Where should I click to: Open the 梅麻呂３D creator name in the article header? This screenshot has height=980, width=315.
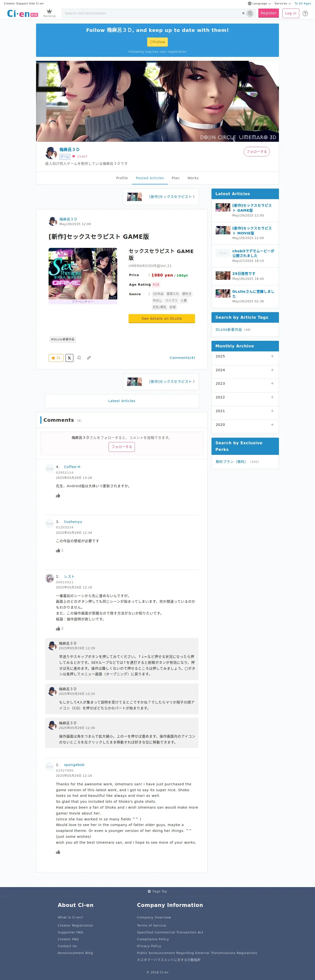68,219
